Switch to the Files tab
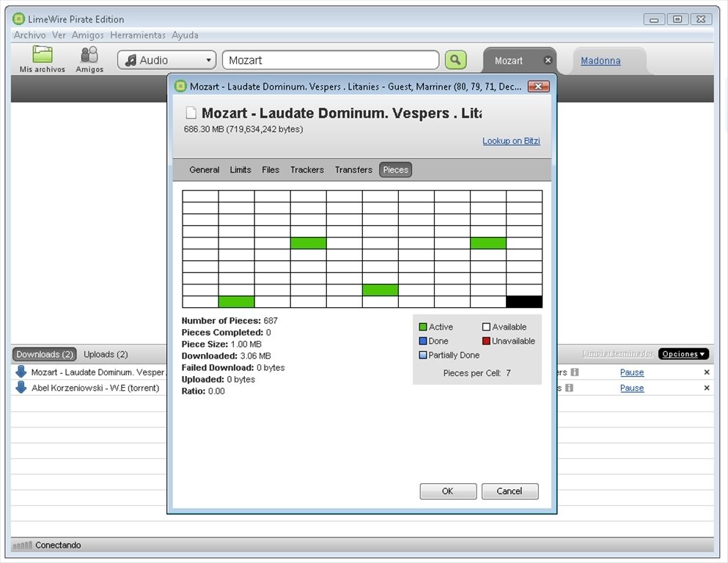728x563 pixels. [x=271, y=170]
